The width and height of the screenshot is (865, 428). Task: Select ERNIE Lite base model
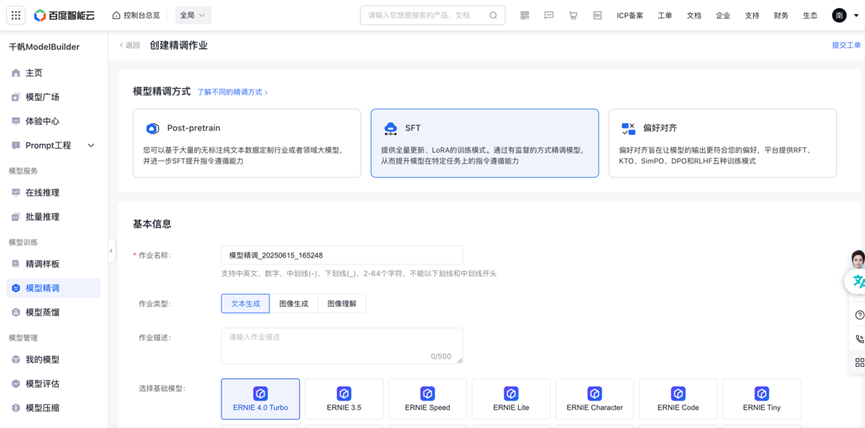tap(511, 399)
